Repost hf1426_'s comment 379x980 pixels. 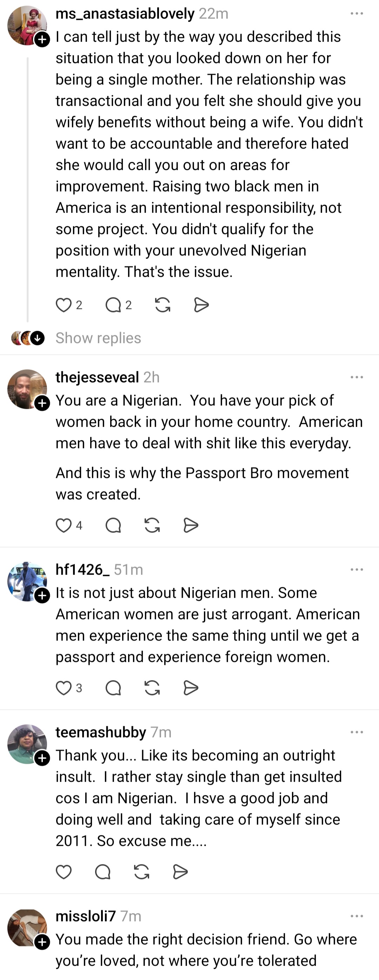152,687
